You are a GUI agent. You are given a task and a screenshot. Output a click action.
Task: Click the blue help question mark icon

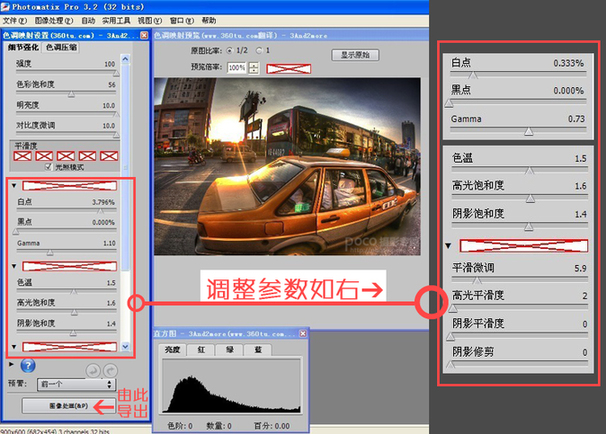tap(28, 366)
